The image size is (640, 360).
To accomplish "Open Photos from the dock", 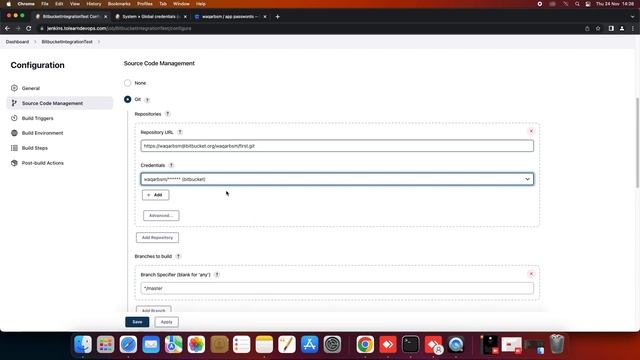I will [196, 344].
